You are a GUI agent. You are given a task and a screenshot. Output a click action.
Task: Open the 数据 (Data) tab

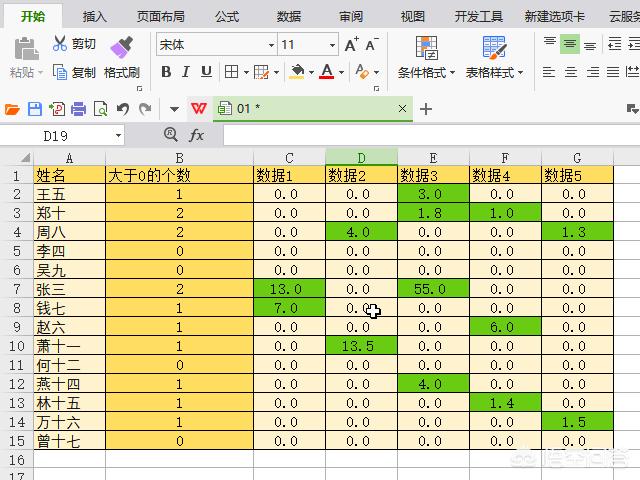(289, 16)
